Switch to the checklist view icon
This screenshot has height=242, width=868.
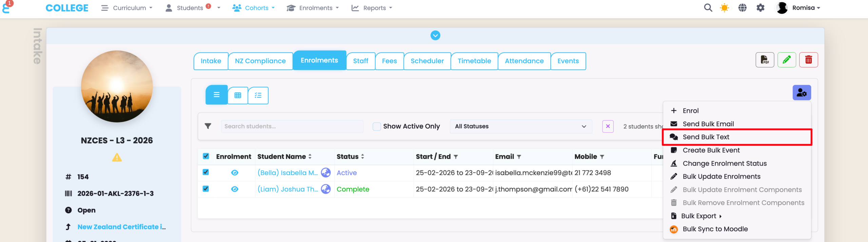coord(258,95)
